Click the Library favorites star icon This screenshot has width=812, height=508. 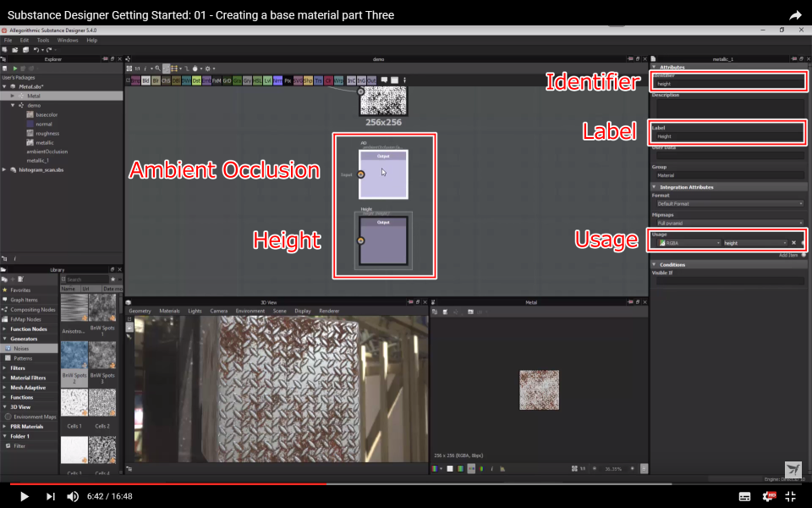(112, 279)
